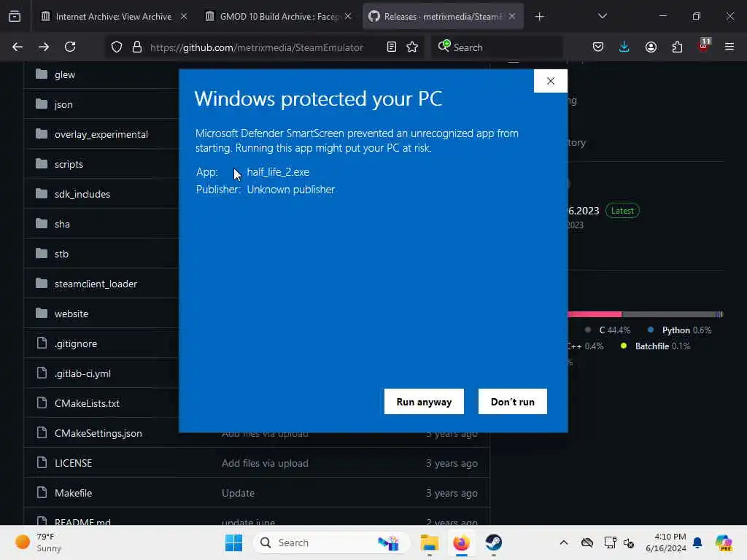The height and width of the screenshot is (560, 747).
Task: Open the downloads panel
Action: pos(624,47)
